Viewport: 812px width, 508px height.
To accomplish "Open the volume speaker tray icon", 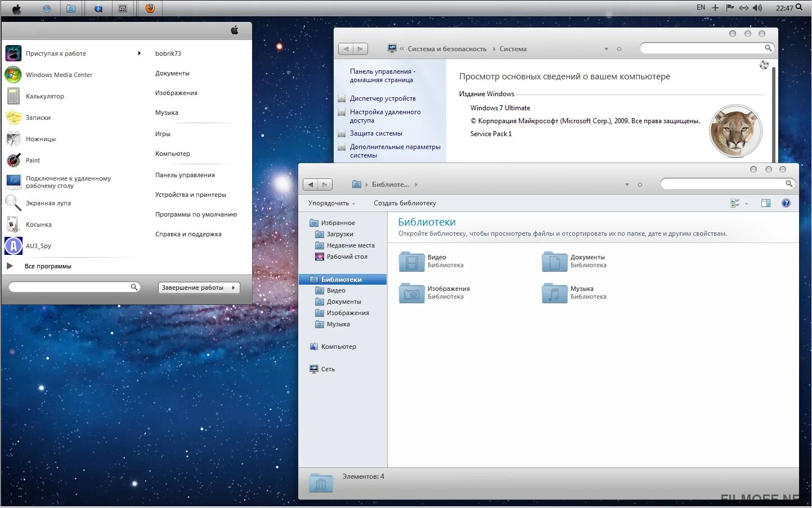I will tap(757, 8).
